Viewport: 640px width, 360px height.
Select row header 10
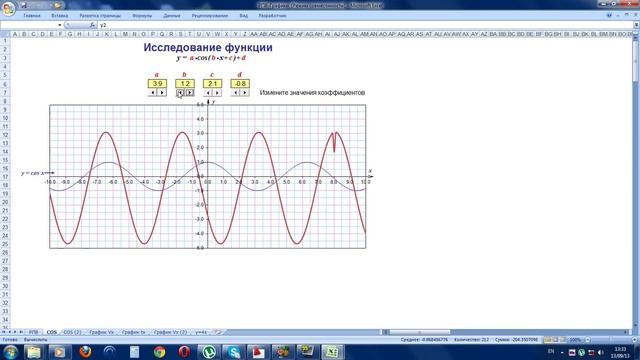click(x=5, y=118)
